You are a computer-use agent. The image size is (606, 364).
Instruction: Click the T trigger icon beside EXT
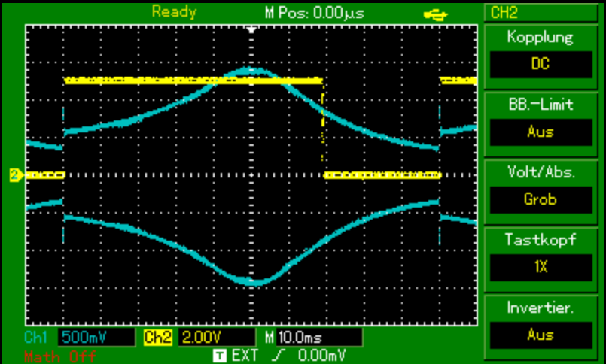tap(220, 353)
